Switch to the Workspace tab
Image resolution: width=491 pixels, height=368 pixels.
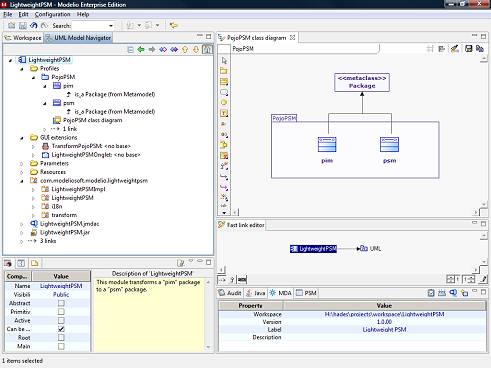coord(23,38)
